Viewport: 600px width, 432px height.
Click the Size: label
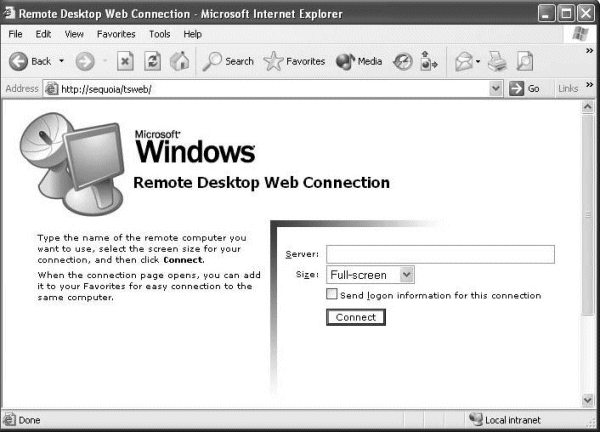click(307, 275)
